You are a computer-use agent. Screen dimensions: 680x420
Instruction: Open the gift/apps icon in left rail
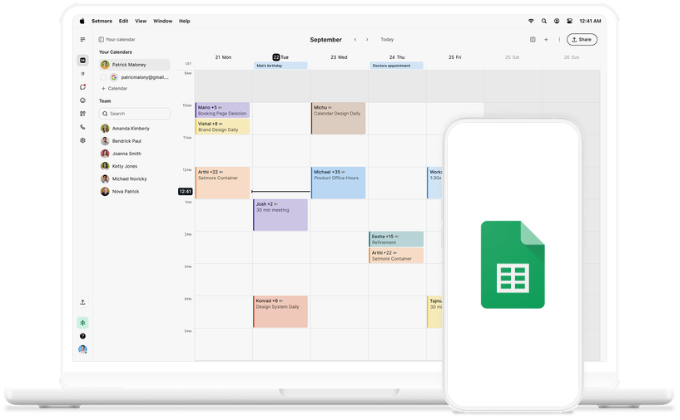coord(83,114)
